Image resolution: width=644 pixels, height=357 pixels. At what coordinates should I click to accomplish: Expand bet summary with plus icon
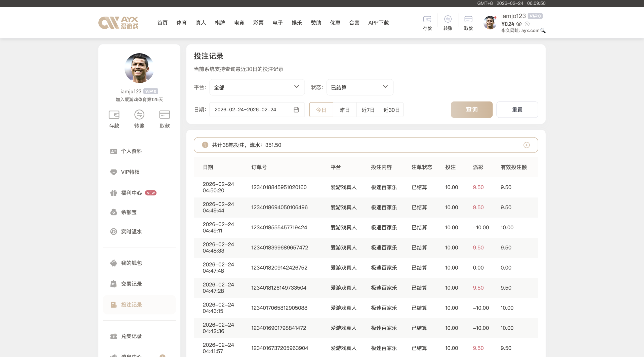coord(526,145)
